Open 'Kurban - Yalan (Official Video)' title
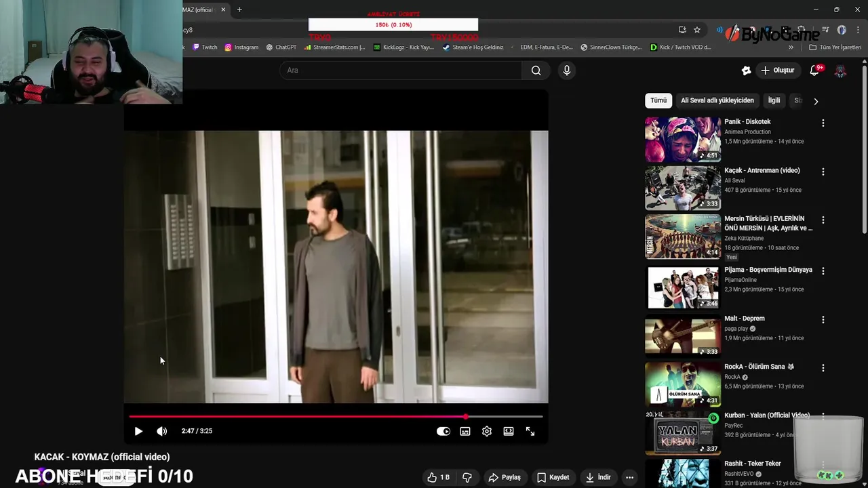The image size is (868, 488). click(x=767, y=415)
